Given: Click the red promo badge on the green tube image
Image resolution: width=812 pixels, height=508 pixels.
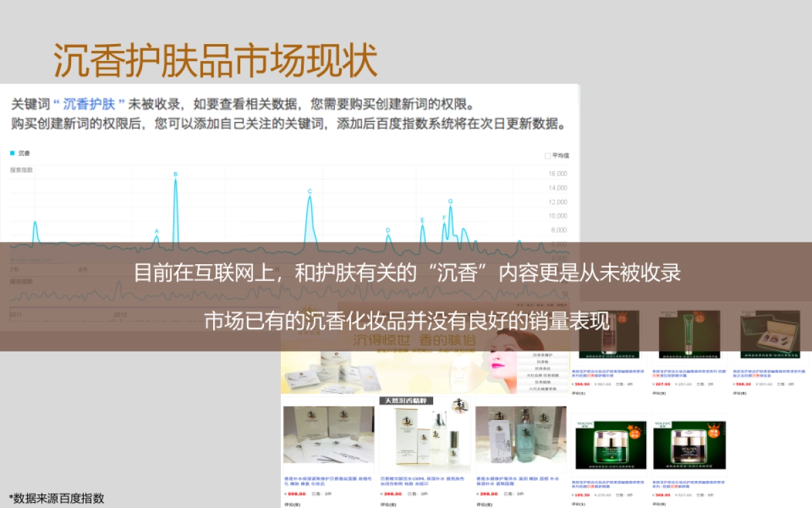Looking at the screenshot, I should point(698,318).
